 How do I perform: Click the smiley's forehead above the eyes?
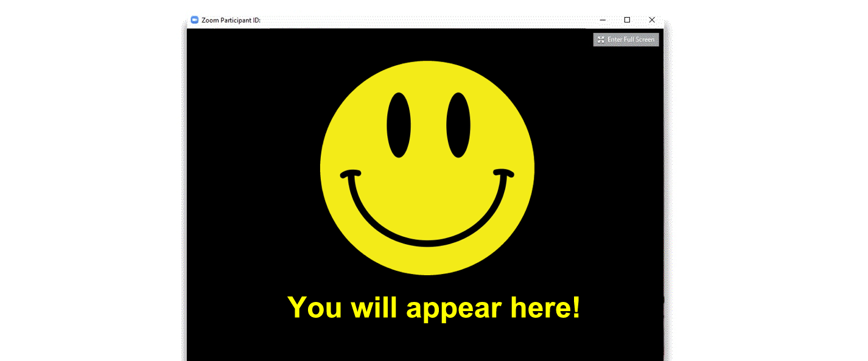(x=427, y=76)
